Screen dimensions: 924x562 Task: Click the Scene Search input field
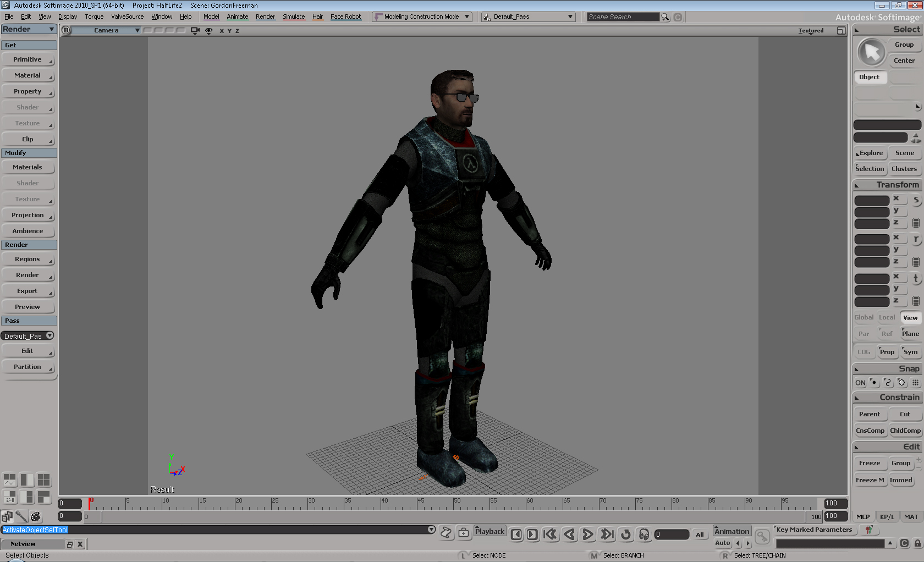click(623, 17)
